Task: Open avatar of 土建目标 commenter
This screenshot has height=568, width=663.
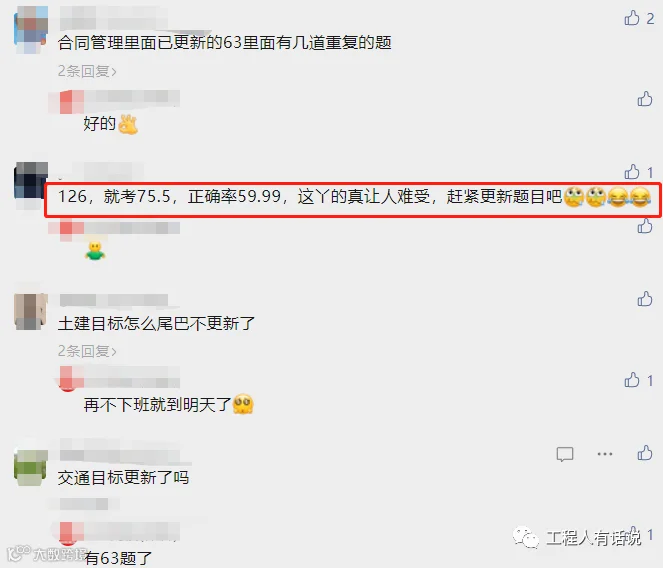Action: click(x=31, y=311)
